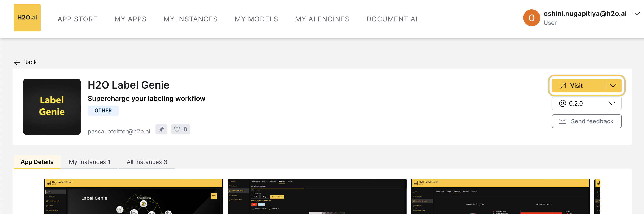Click the Label Genie app icon

[x=52, y=107]
